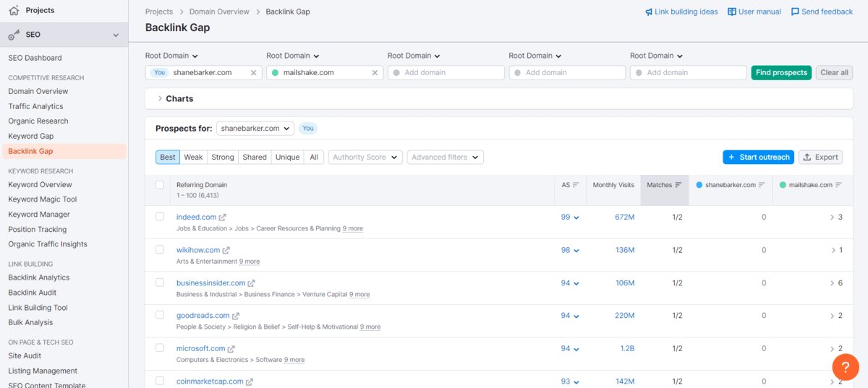Click fourth Add domain input field
Image resolution: width=868 pixels, height=388 pixels.
pos(567,73)
